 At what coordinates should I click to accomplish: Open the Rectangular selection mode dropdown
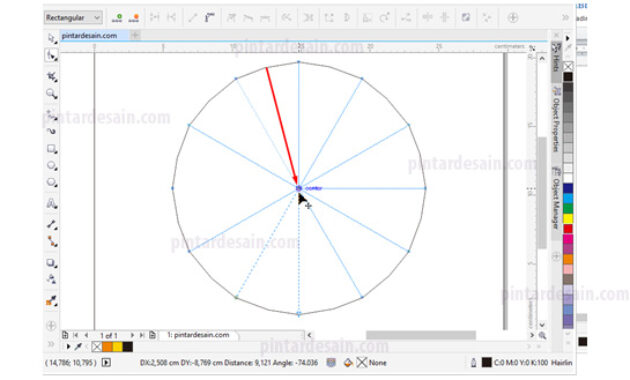click(73, 18)
